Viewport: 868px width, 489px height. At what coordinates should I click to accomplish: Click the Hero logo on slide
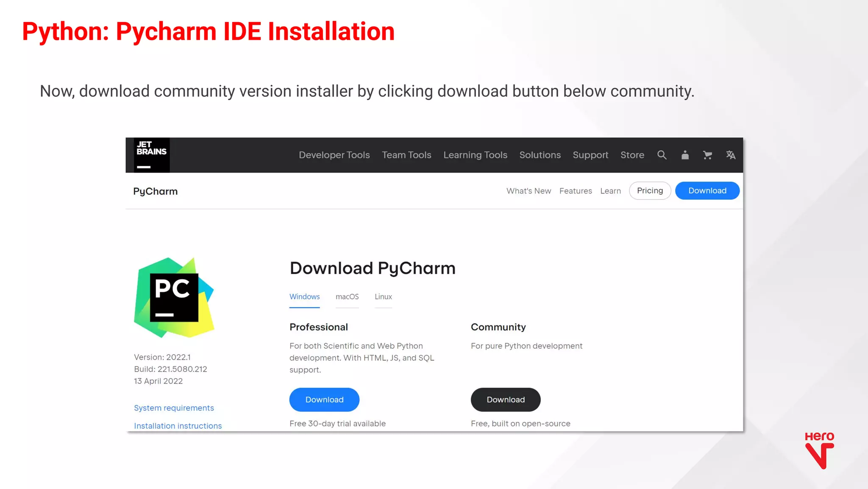tap(819, 450)
